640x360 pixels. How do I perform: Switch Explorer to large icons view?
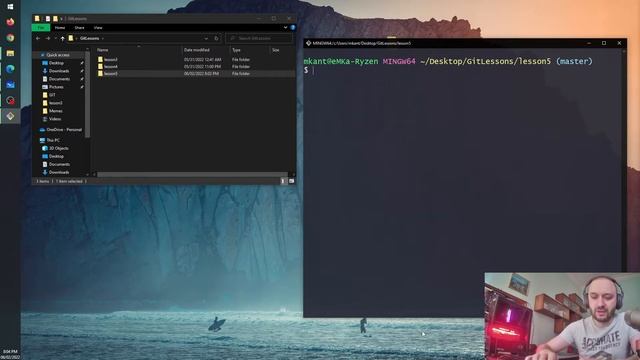point(291,181)
